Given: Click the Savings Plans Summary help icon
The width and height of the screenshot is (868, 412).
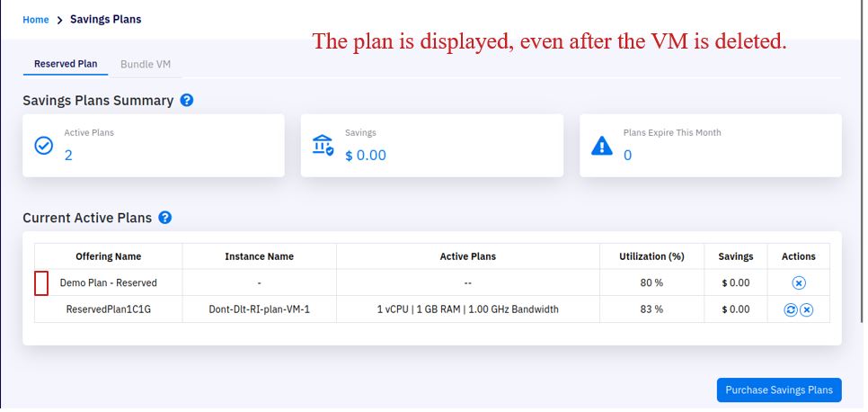Looking at the screenshot, I should pos(187,101).
